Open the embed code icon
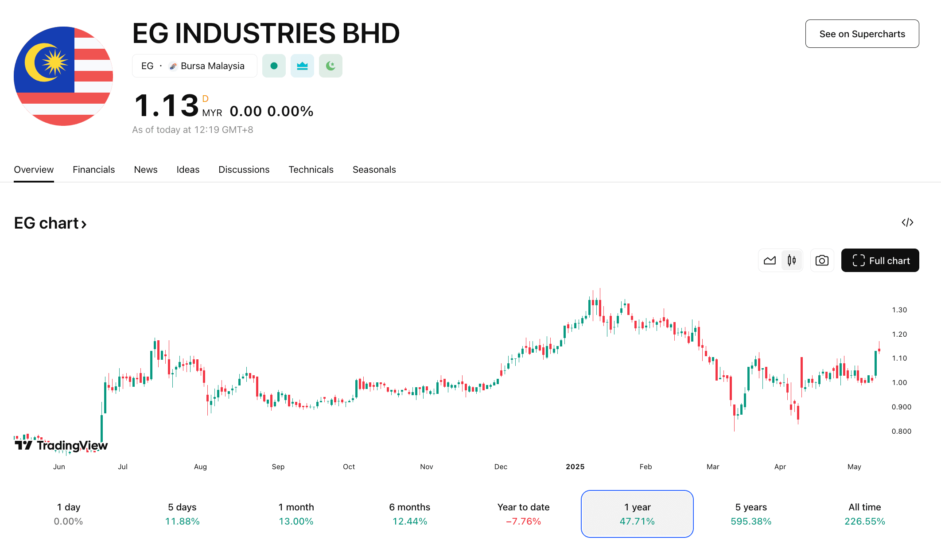941x560 pixels. tap(907, 222)
